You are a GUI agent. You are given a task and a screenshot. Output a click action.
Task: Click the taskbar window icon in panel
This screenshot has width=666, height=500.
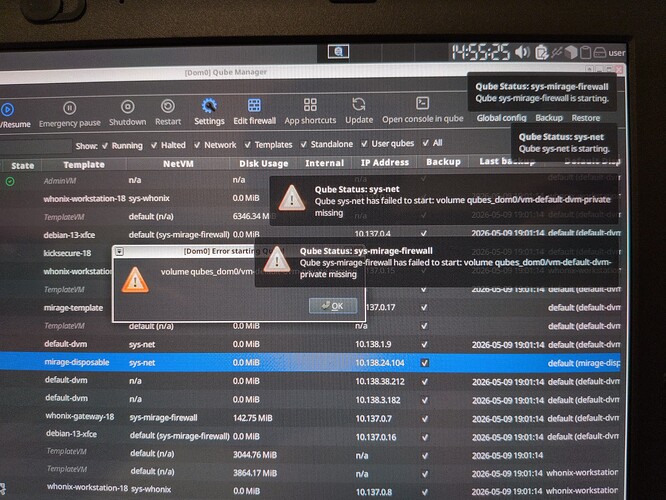pos(338,51)
